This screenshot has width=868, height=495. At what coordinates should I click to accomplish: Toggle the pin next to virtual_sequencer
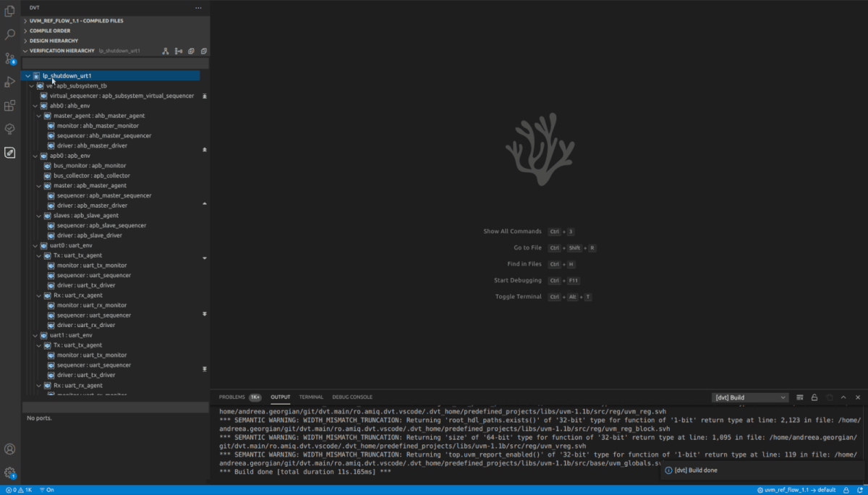pyautogui.click(x=205, y=96)
